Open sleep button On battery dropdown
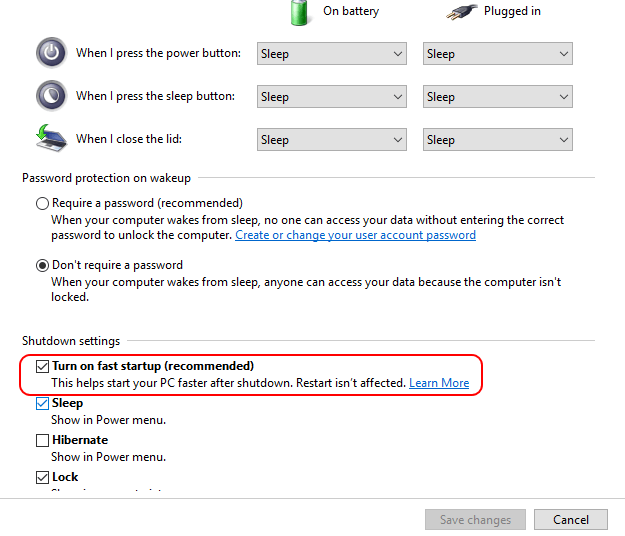The image size is (625, 536). [331, 97]
